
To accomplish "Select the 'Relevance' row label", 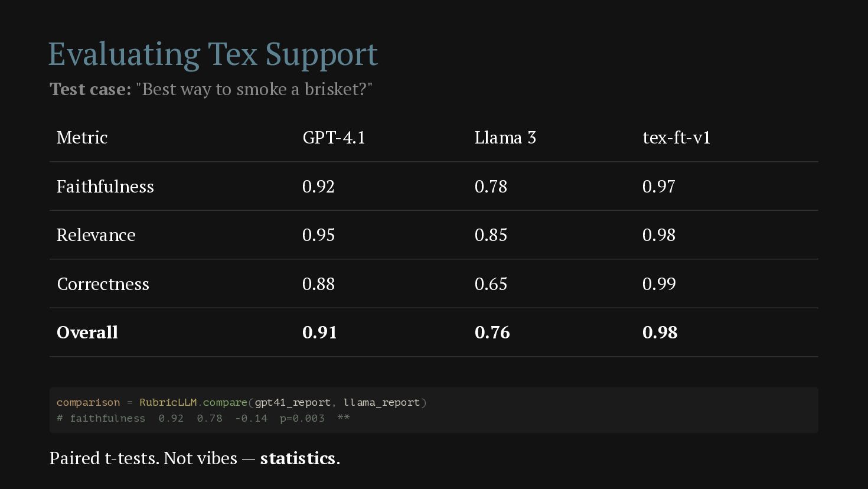I will 96,235.
